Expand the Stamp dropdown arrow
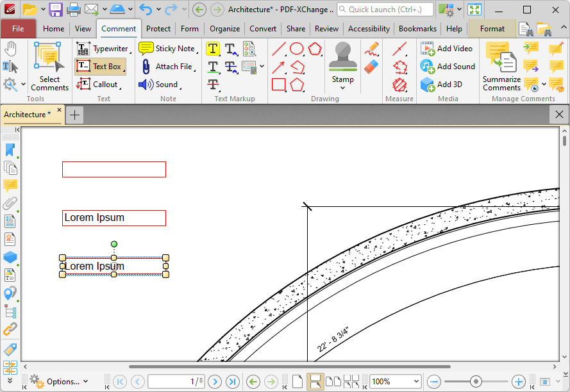570x392 pixels. [x=342, y=88]
